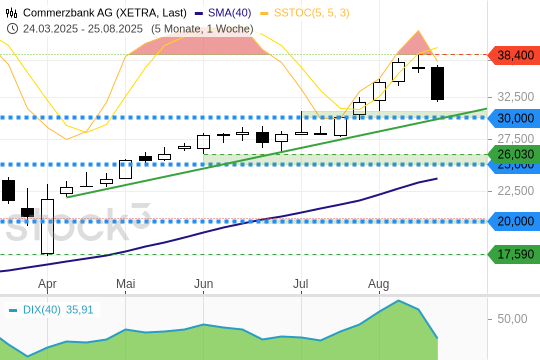Click the Aug label on time axis
The image size is (540, 360).
point(378,284)
